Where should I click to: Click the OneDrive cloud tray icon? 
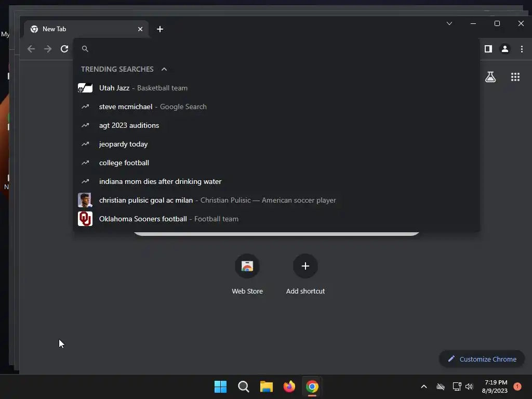click(441, 387)
